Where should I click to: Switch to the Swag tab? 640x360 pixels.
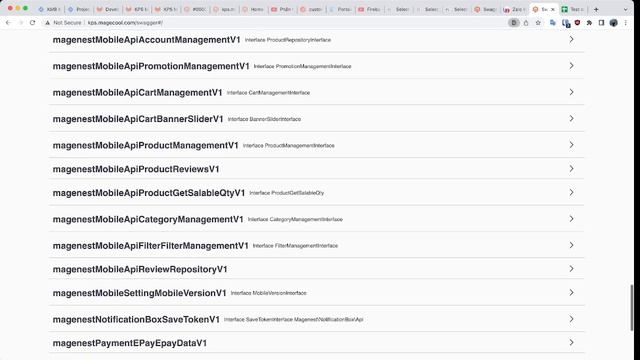pos(485,9)
